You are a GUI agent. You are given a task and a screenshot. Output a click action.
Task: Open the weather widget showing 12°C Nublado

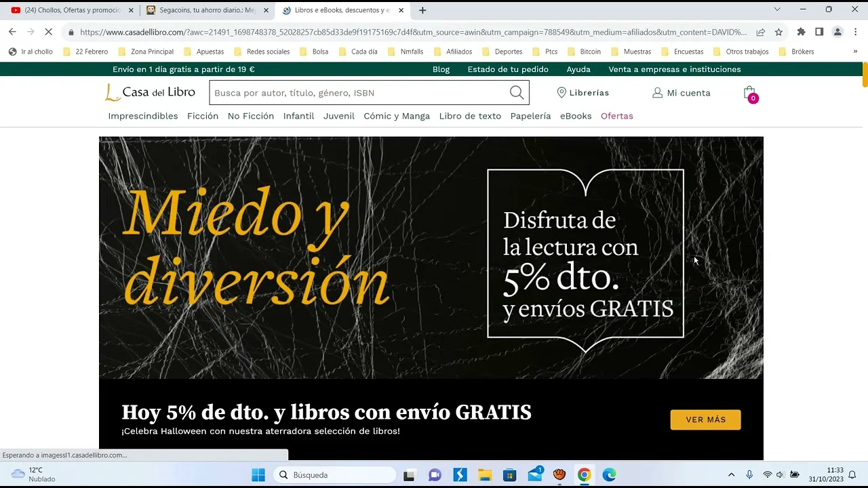click(x=34, y=474)
